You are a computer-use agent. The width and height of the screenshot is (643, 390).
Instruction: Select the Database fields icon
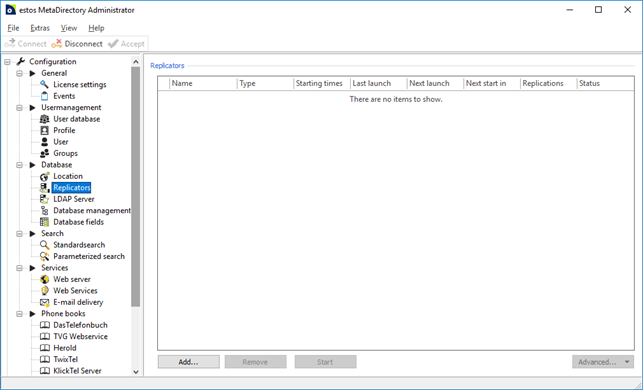coord(44,222)
